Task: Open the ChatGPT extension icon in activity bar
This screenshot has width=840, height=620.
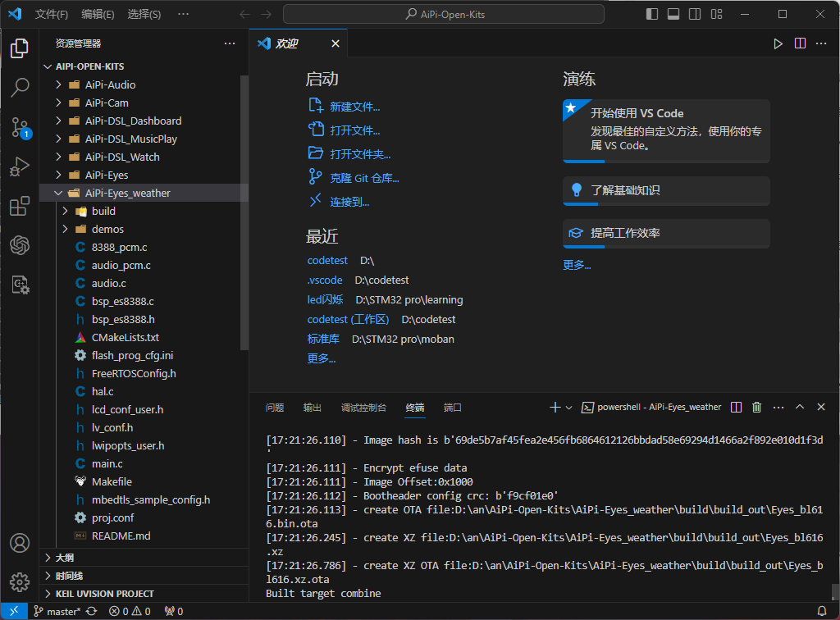Action: pyautogui.click(x=20, y=245)
